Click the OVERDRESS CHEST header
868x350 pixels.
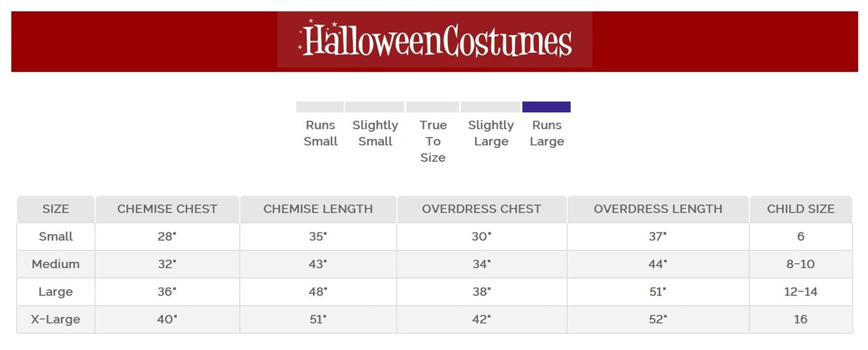[x=481, y=209]
